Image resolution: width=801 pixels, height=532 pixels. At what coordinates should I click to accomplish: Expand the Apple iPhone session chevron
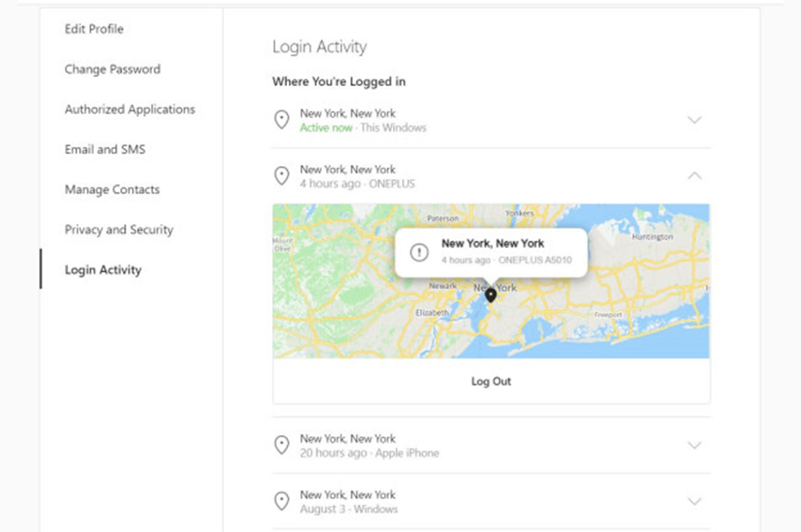pos(694,445)
